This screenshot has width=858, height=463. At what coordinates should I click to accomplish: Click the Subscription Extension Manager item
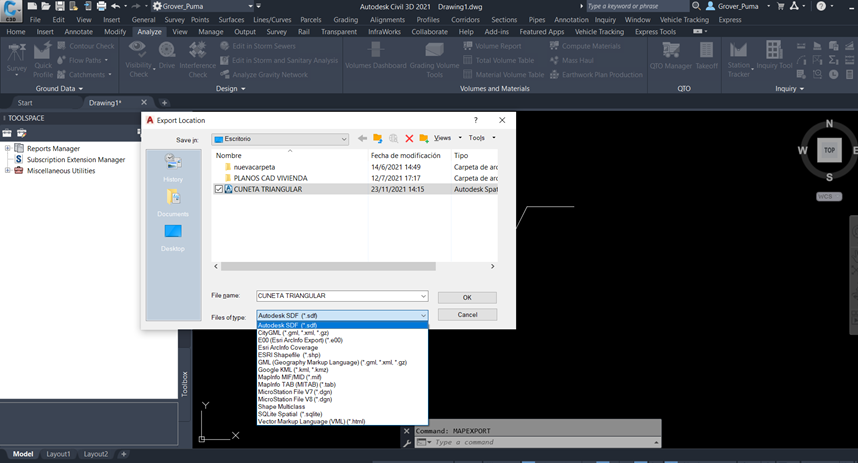coord(76,160)
